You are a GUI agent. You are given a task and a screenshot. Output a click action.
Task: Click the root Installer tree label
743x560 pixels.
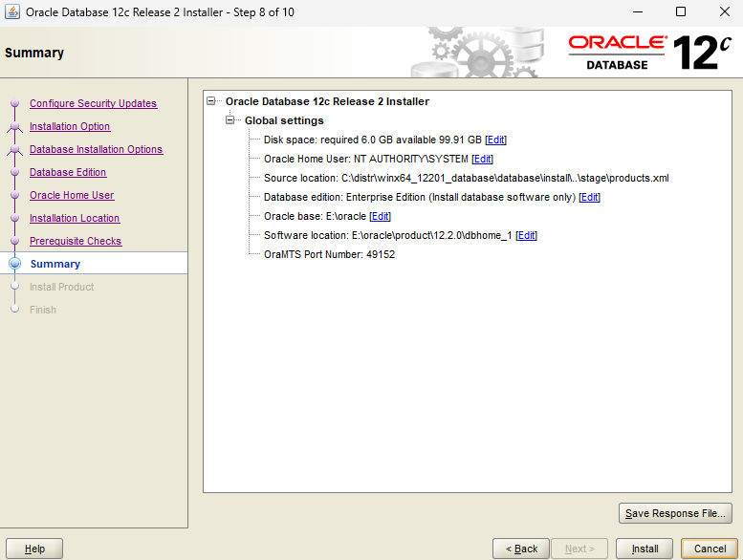[327, 101]
